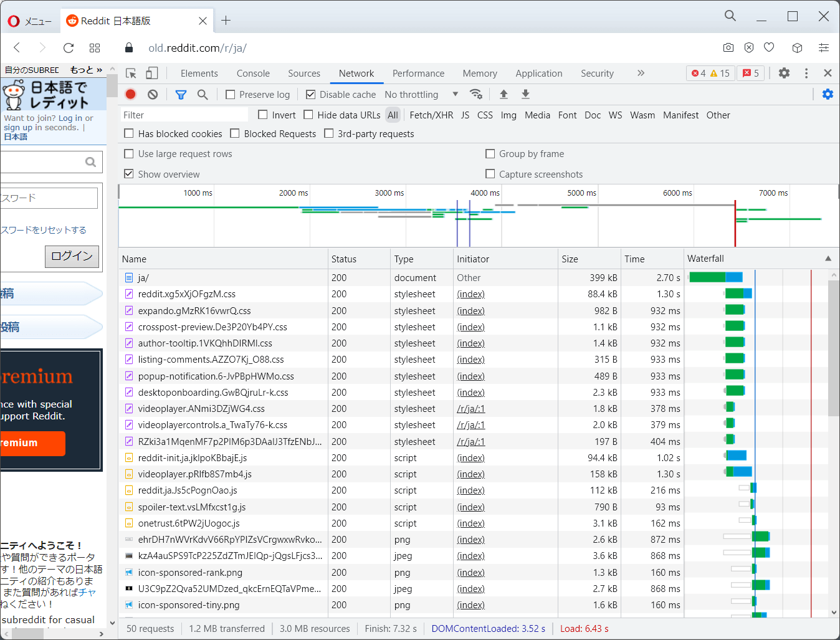The image size is (840, 640).
Task: Enable Preserve log checkbox
Action: click(x=231, y=95)
